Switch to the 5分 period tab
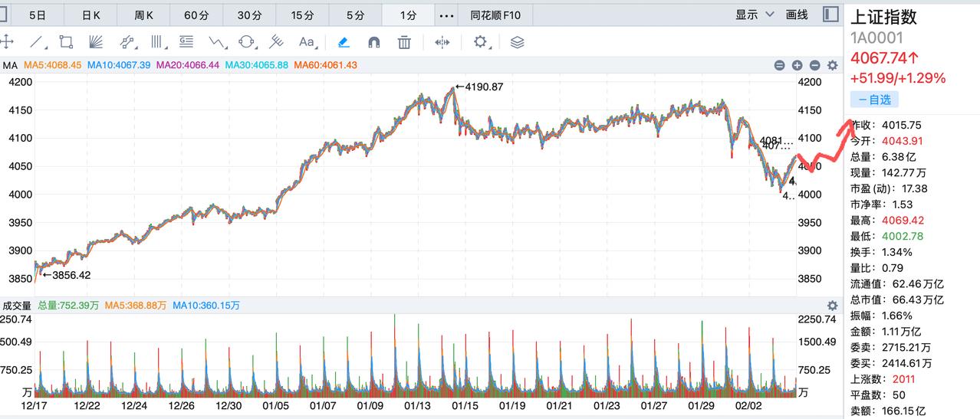 [355, 15]
